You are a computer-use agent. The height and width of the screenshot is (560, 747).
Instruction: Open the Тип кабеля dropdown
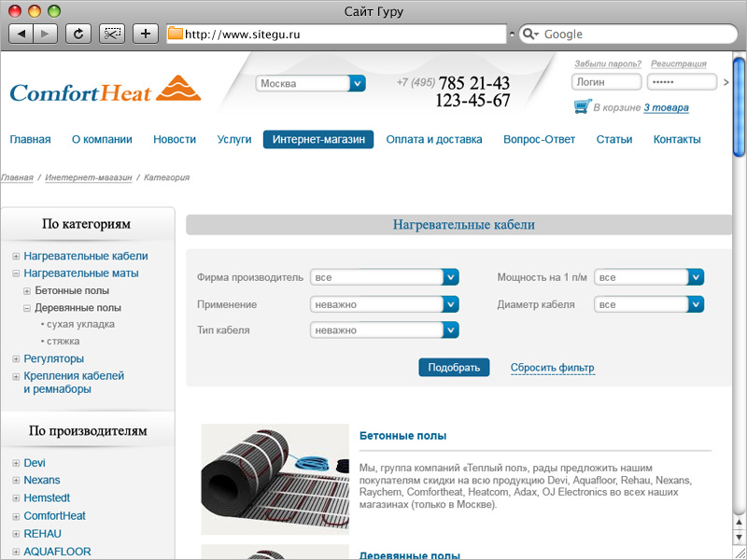(x=385, y=330)
